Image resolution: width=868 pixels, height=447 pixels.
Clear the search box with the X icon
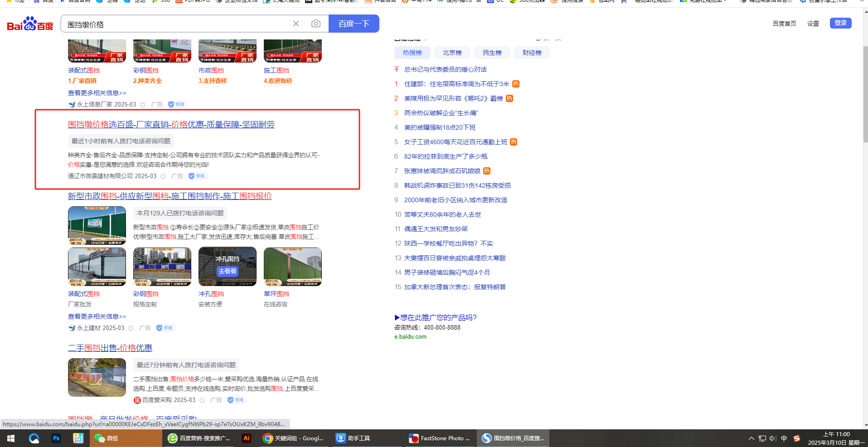pos(296,24)
